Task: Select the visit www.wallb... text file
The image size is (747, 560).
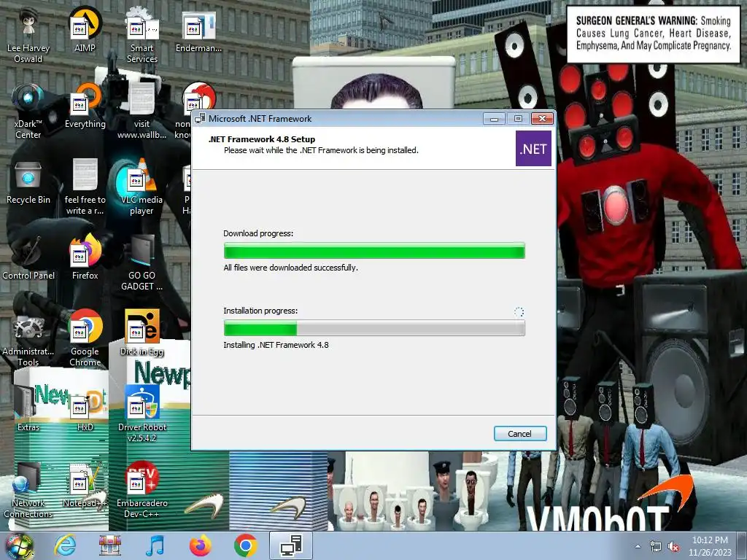Action: pos(142,111)
